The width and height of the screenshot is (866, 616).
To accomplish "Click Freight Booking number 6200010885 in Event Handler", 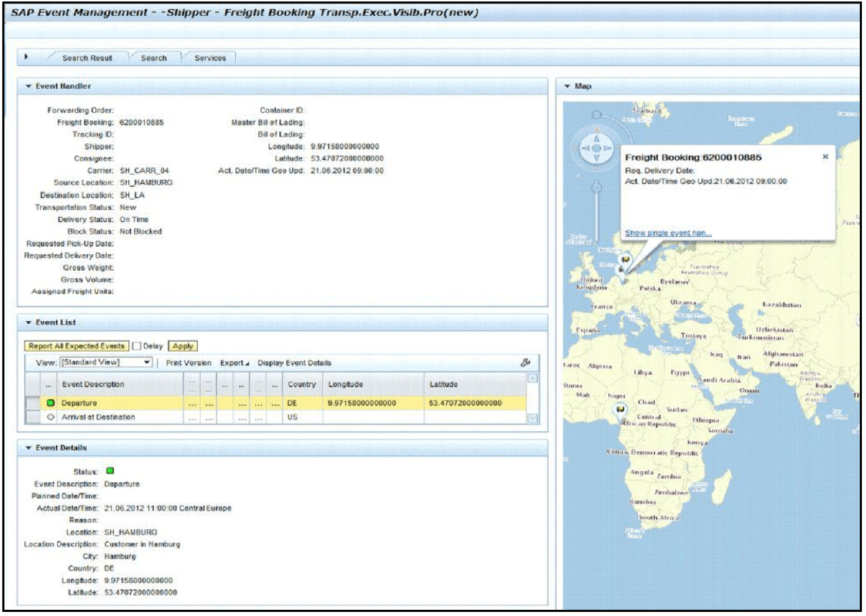I will [141, 123].
